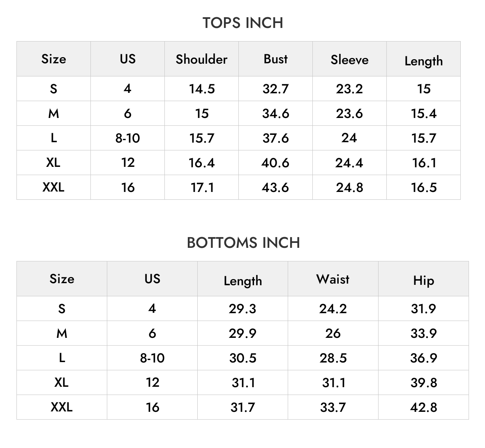This screenshot has width=485, height=448.
Task: Select the 39.8 hip value
Action: pos(423,383)
